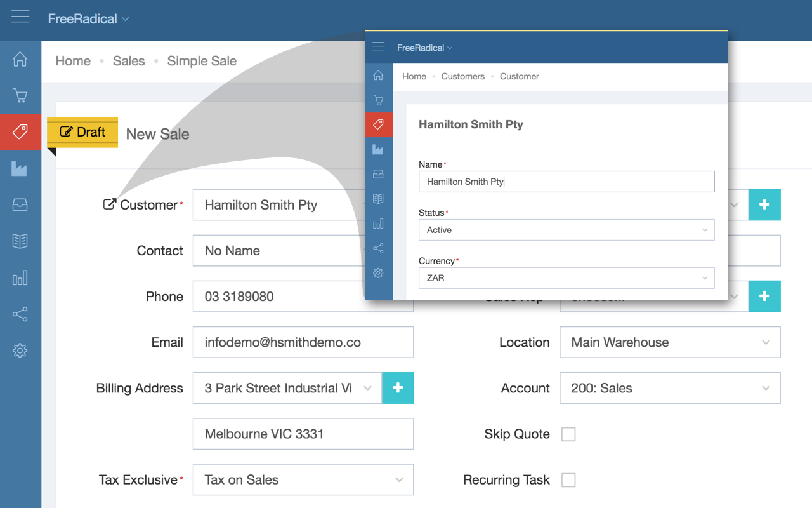This screenshot has height=508, width=812.
Task: Open the inbox tray sidebar icon
Action: (x=20, y=204)
